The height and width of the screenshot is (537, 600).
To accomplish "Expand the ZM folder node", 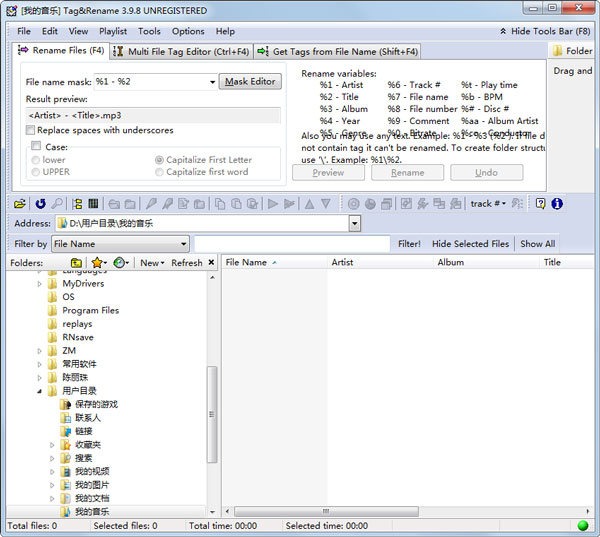I will coord(39,351).
